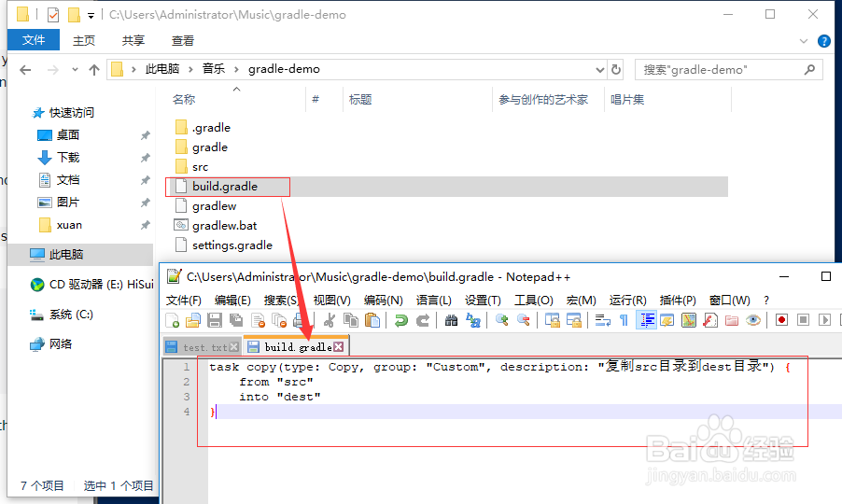
Task: Select gradlew.bat file
Action: (217, 226)
